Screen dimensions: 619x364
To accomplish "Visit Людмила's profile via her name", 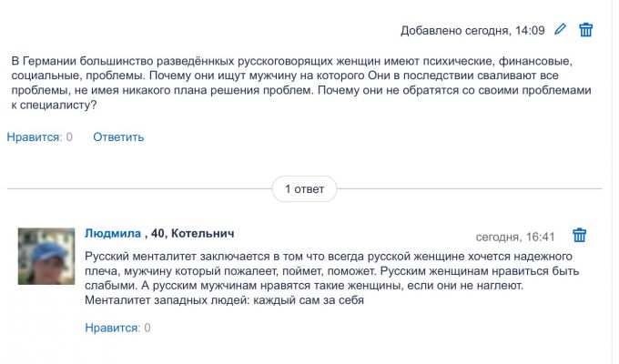I will (113, 233).
